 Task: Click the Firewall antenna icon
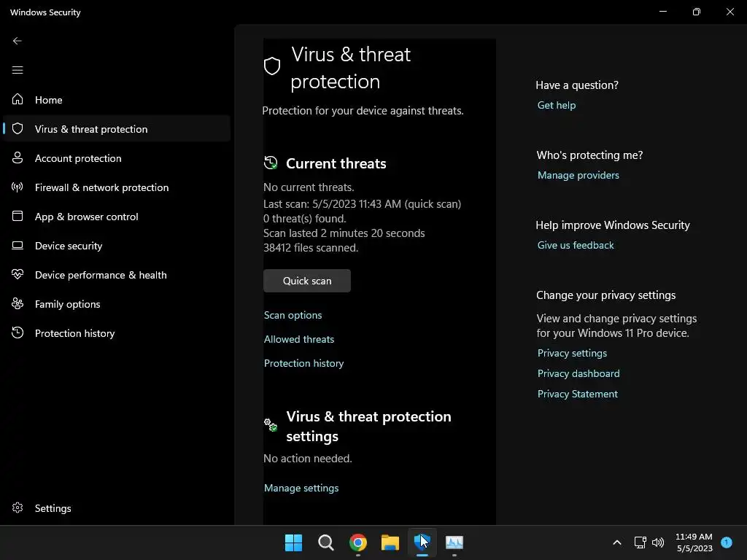tap(18, 187)
